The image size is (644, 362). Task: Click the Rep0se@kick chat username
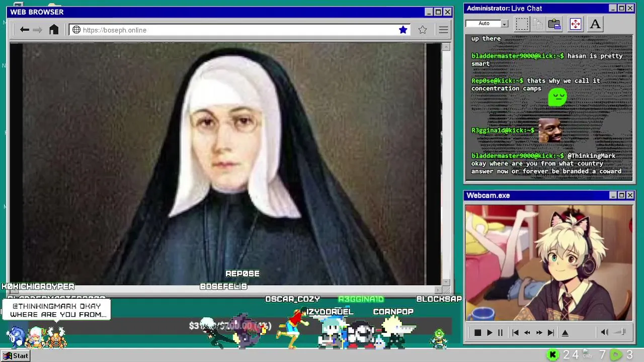pos(497,80)
